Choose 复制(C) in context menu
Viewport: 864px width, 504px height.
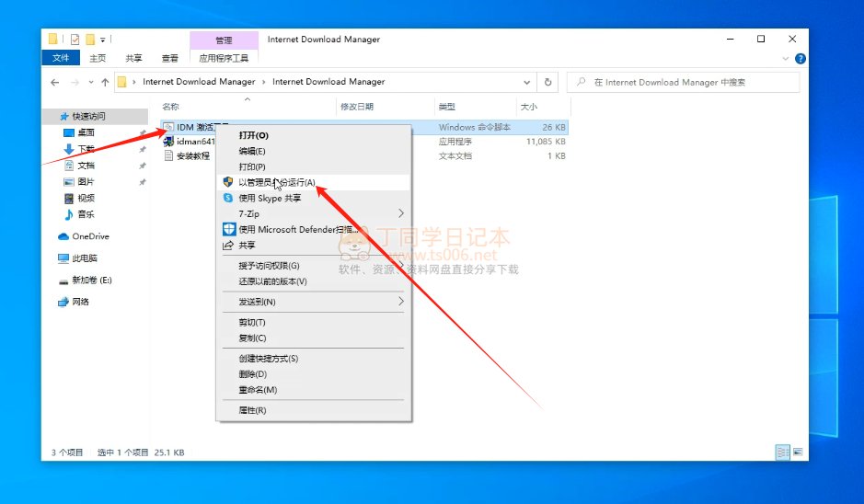click(x=314, y=338)
